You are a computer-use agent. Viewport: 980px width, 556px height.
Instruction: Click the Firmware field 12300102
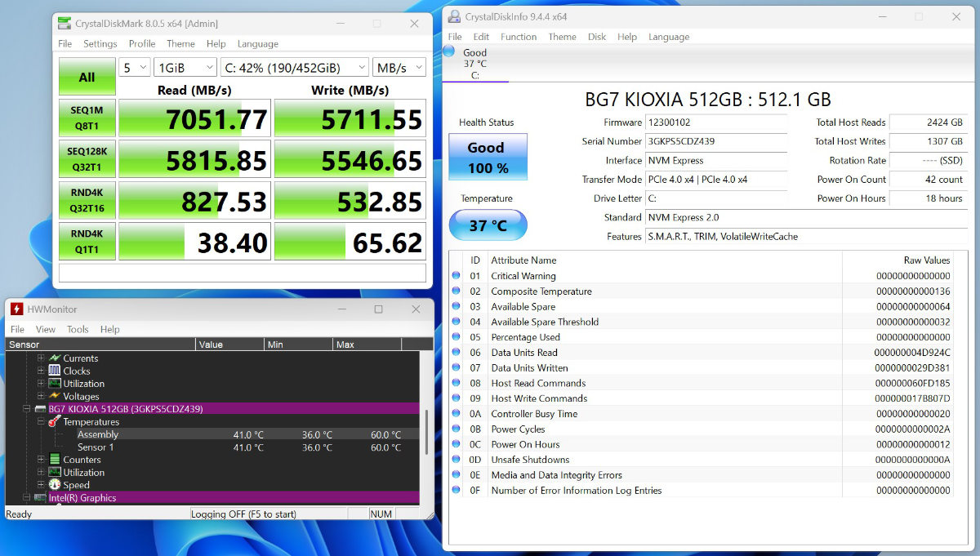[x=715, y=122]
